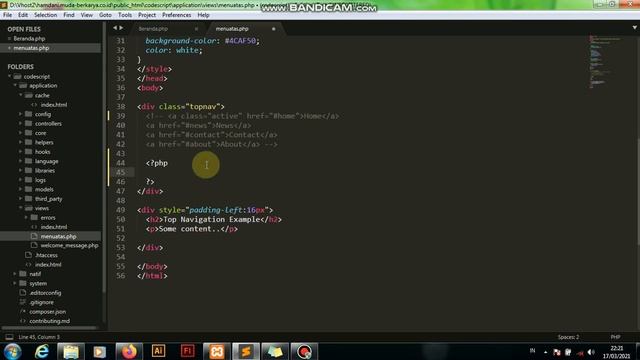The height and width of the screenshot is (360, 640).
Task: Open the File menu
Action: (x=7, y=15)
